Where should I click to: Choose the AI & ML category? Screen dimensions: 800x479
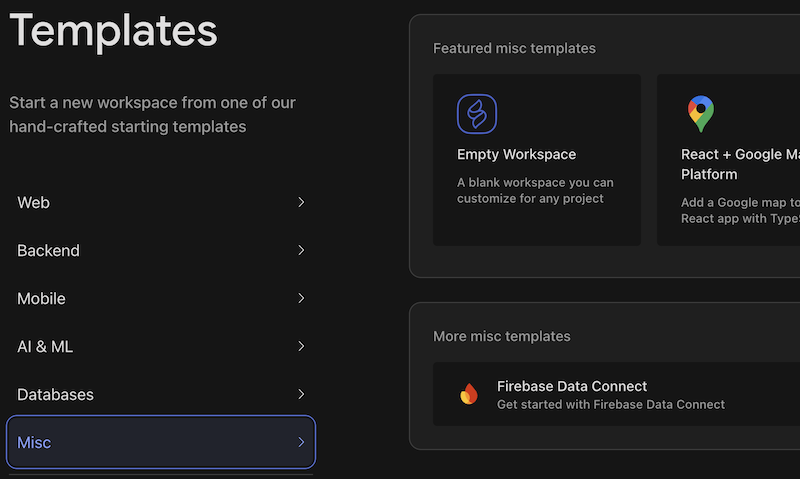tap(161, 346)
